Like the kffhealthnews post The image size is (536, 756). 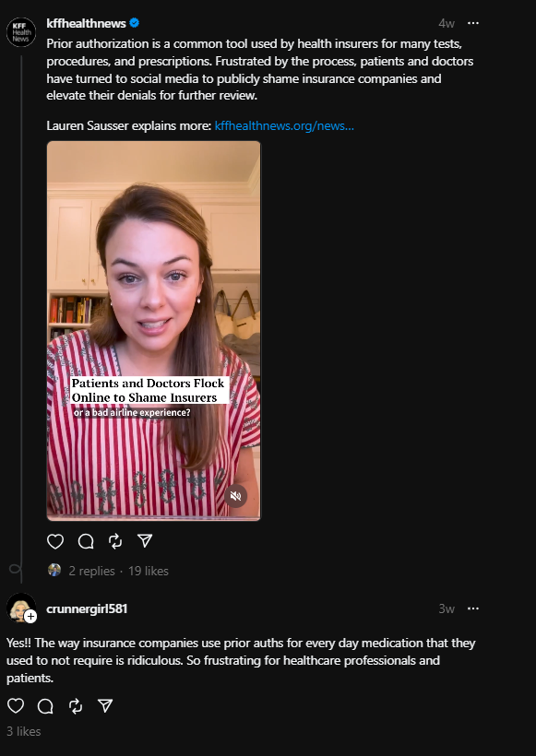tap(55, 541)
